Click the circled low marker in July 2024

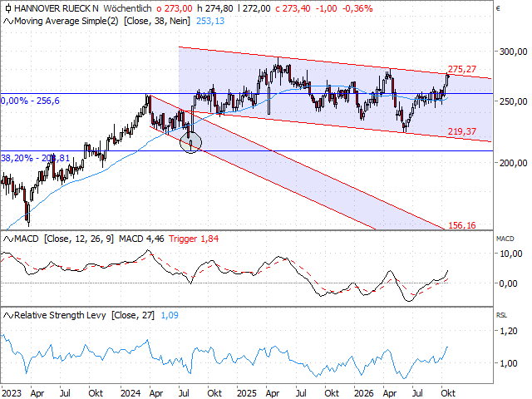tap(190, 142)
